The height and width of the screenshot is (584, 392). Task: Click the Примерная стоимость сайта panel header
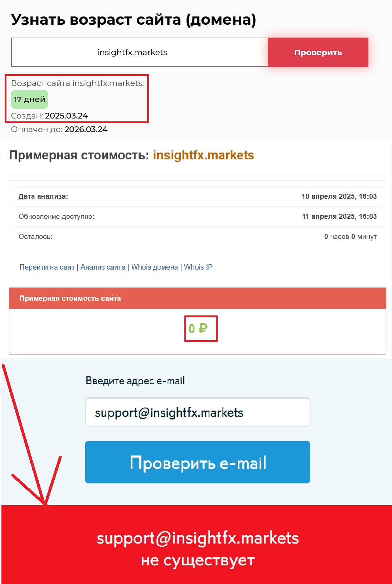pos(198,298)
